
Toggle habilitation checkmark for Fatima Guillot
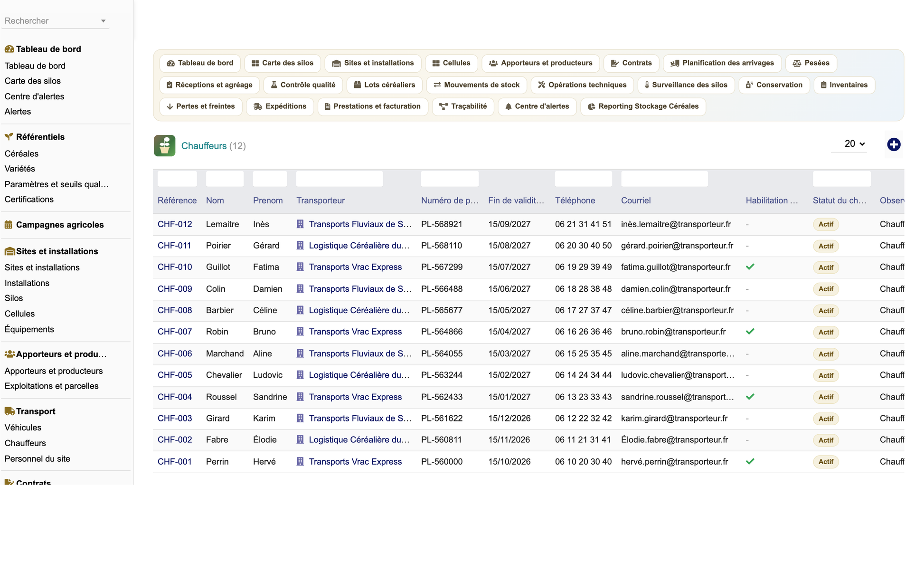(x=750, y=267)
